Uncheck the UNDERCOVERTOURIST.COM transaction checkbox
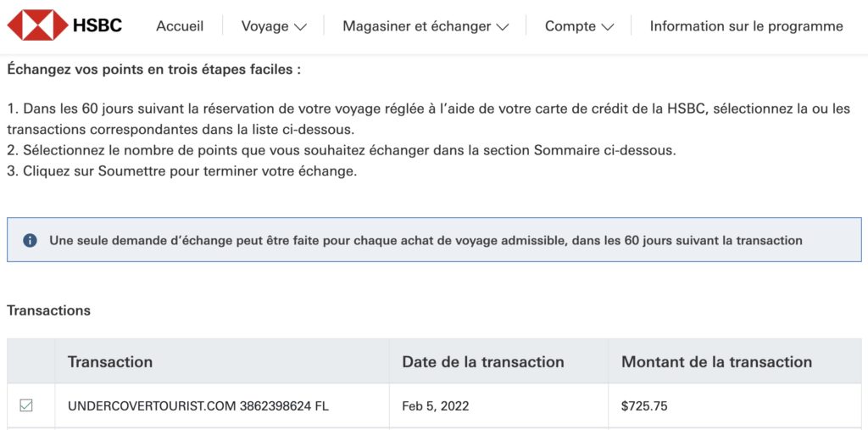Image resolution: width=868 pixels, height=430 pixels. coord(26,405)
